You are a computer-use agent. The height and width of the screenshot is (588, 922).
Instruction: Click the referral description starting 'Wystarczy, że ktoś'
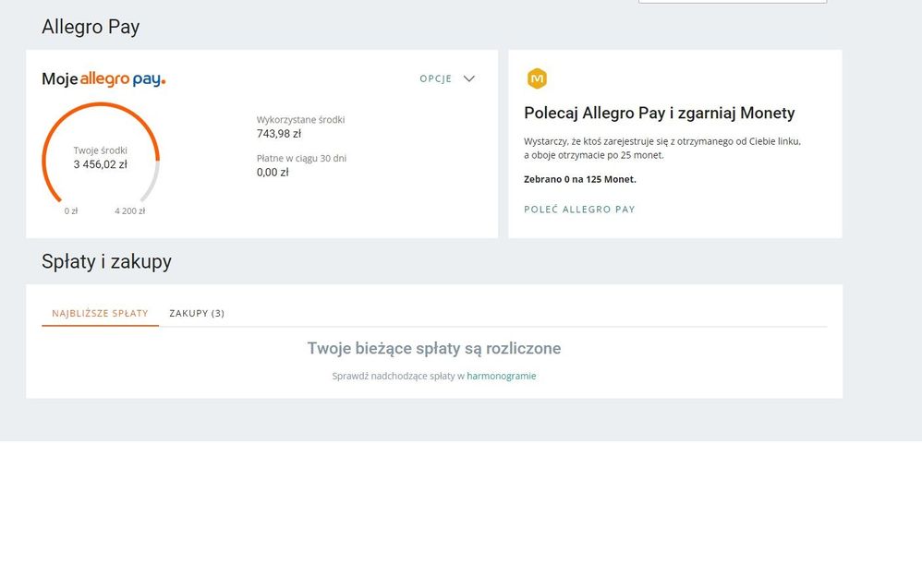pyautogui.click(x=662, y=148)
